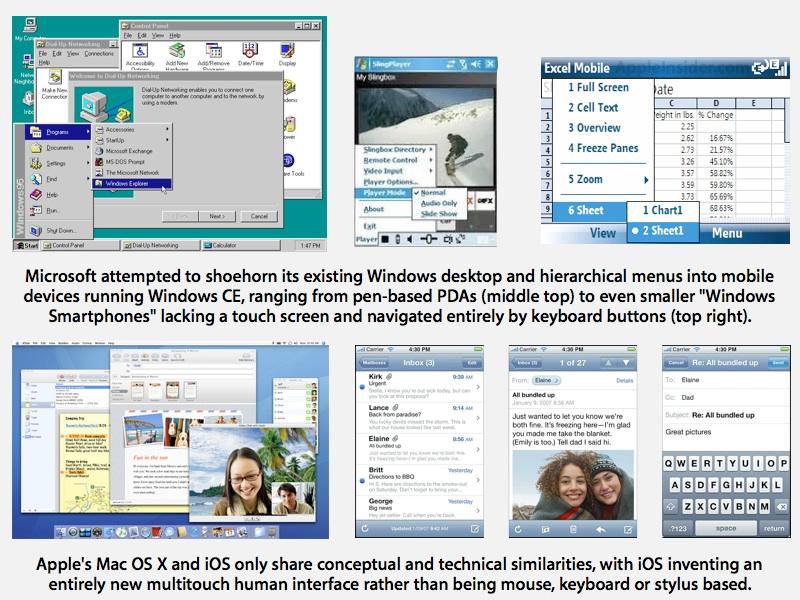
Task: Click Run in the Start menu
Action: (59, 210)
